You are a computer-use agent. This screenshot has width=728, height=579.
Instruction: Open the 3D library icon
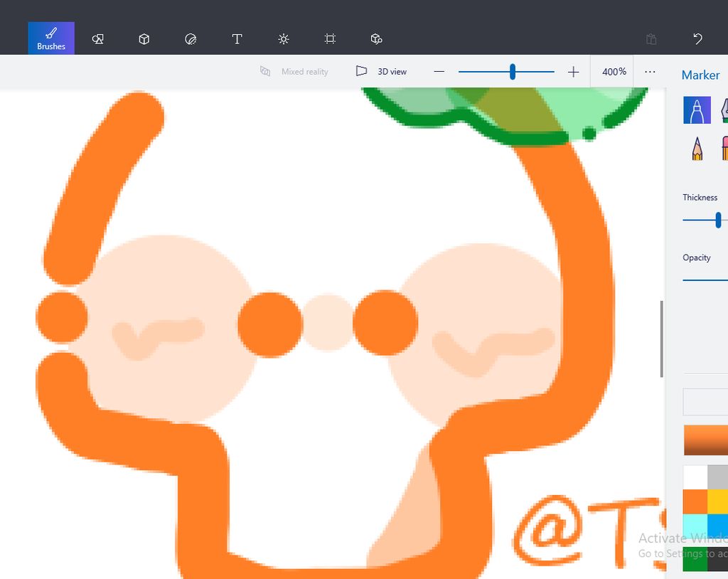pyautogui.click(x=376, y=39)
